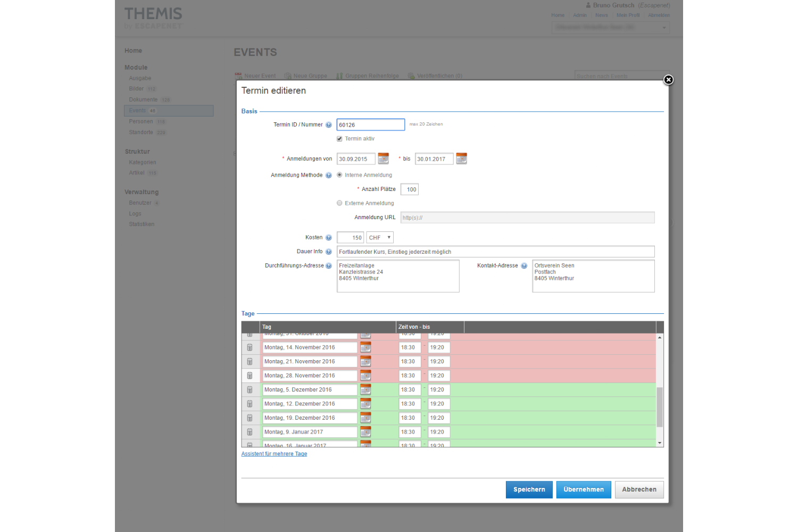Click the Speichern button
Image resolution: width=798 pixels, height=532 pixels.
(529, 489)
